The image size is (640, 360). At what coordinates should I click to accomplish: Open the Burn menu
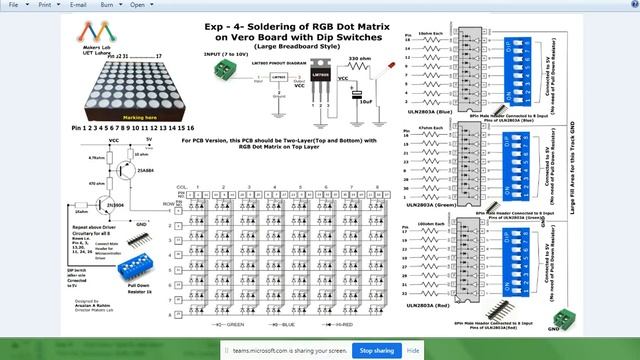tap(107, 5)
